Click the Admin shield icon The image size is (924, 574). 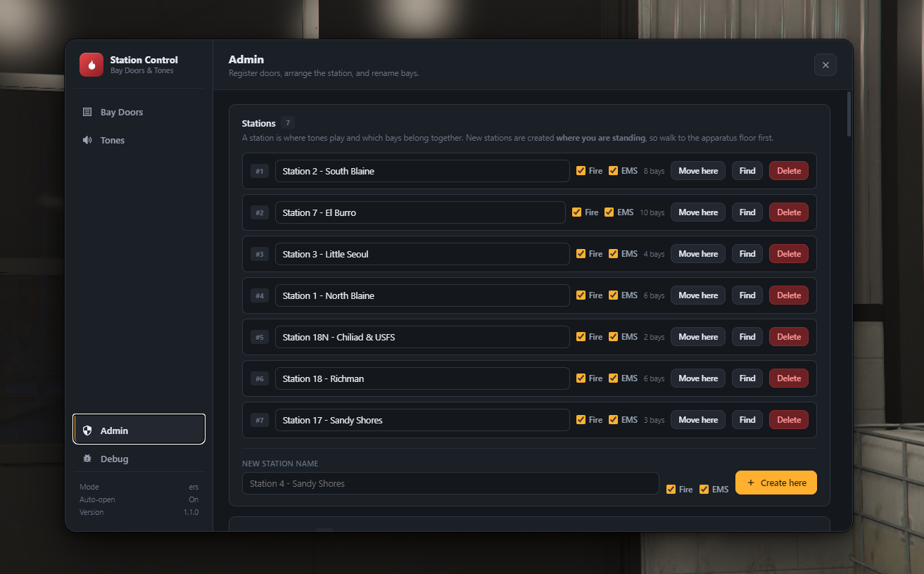click(87, 431)
